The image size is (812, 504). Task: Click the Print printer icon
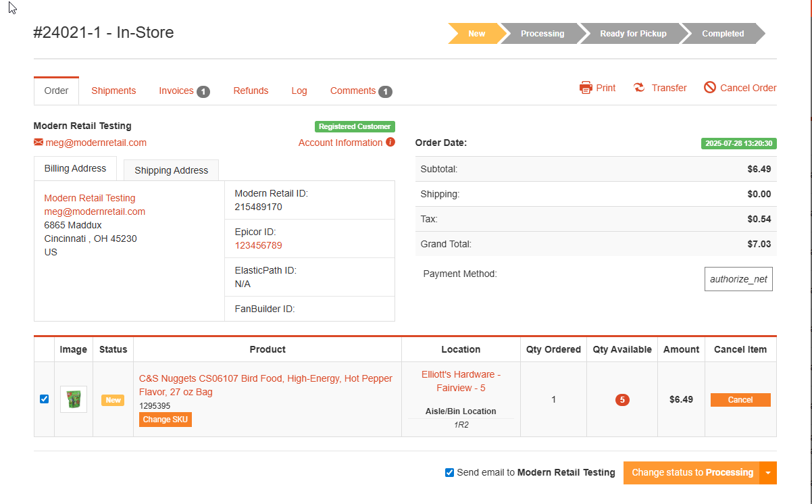click(x=586, y=88)
